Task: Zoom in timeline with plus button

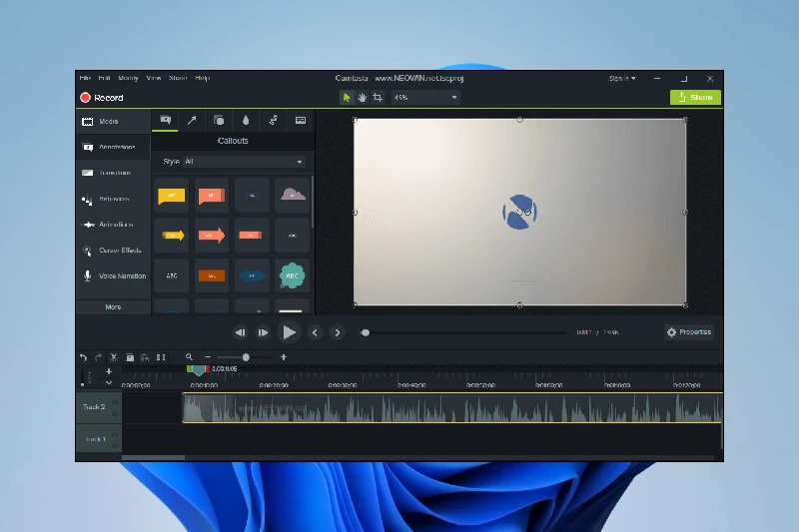Action: click(284, 357)
